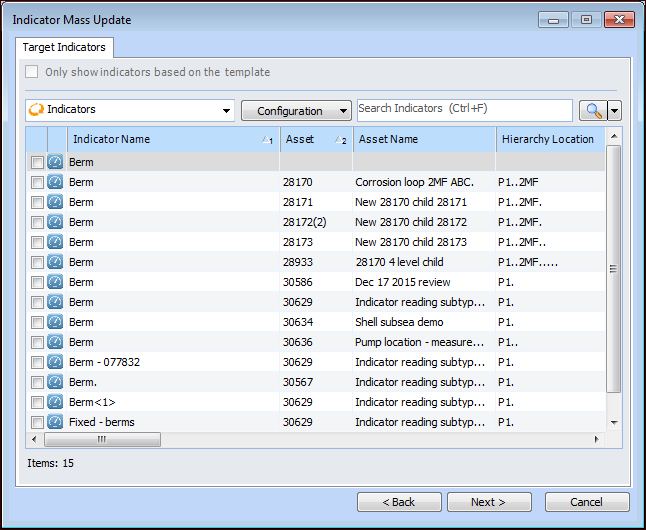Click the indicator icon for asset 28170 row

[55, 182]
